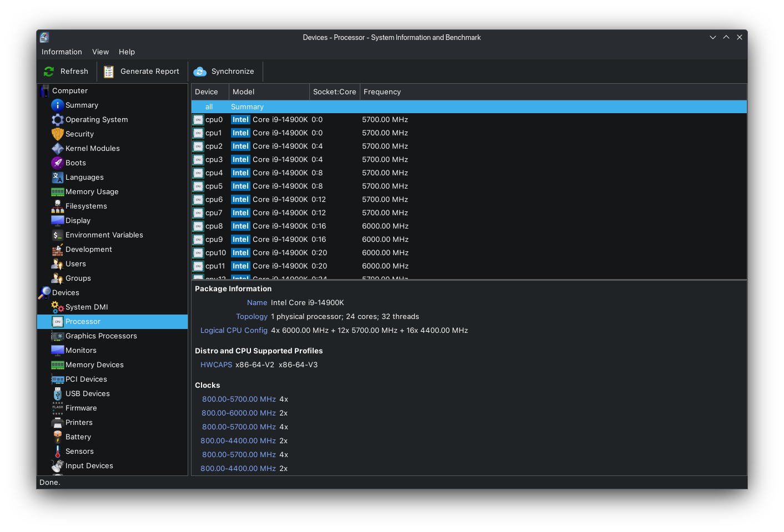The height and width of the screenshot is (532, 784).
Task: Select the USB Devices icon
Action: pyautogui.click(x=57, y=394)
